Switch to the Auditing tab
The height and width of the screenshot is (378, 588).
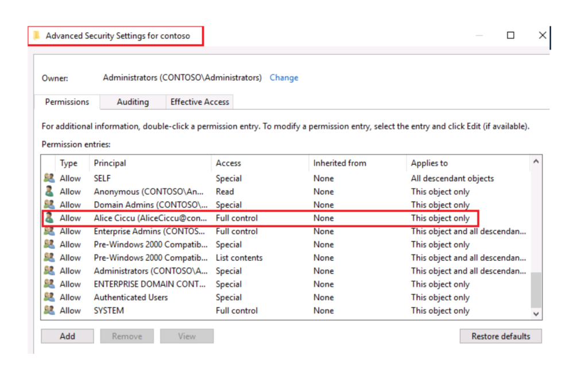pyautogui.click(x=133, y=102)
